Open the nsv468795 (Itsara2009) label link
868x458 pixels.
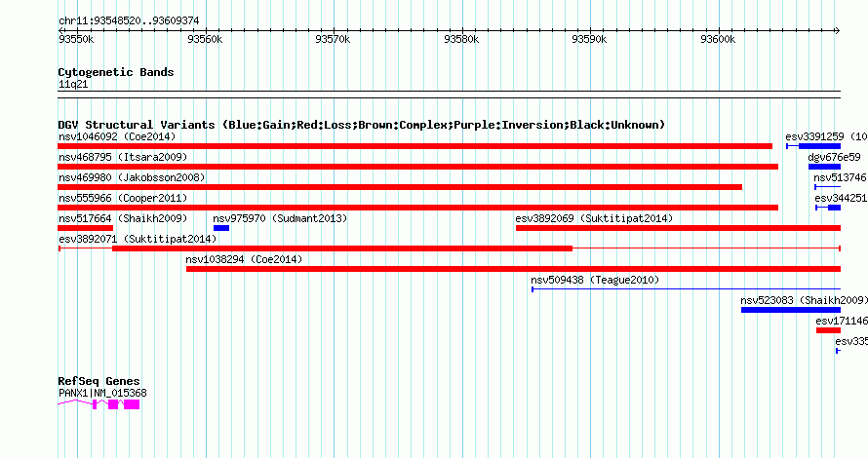coord(123,157)
